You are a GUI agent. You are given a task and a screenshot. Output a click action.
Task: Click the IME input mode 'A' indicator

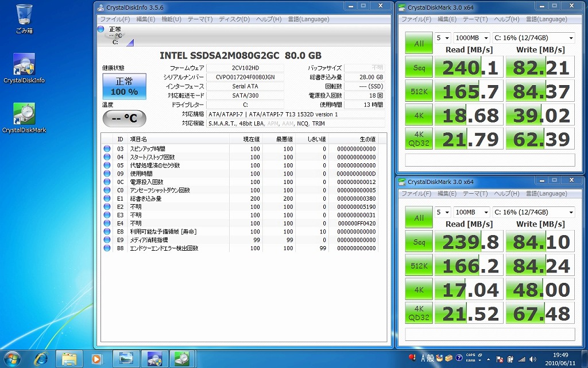coord(423,358)
